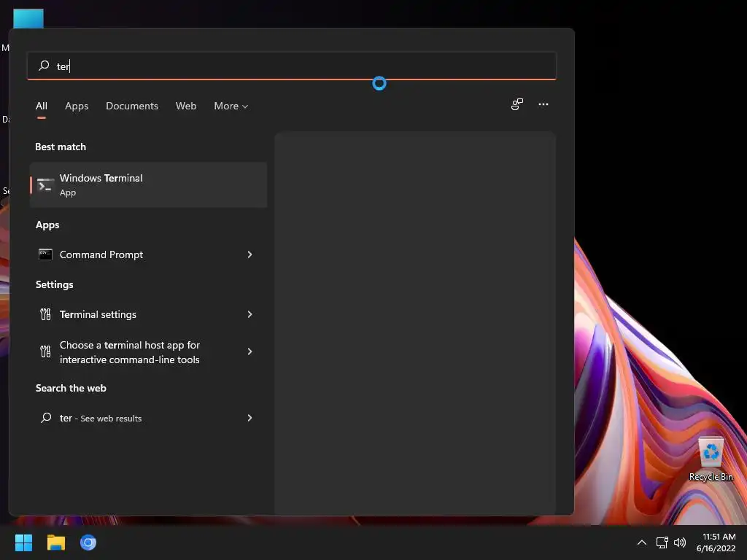This screenshot has width=747, height=560.
Task: Select the Recycle Bin desktop icon
Action: pyautogui.click(x=711, y=459)
